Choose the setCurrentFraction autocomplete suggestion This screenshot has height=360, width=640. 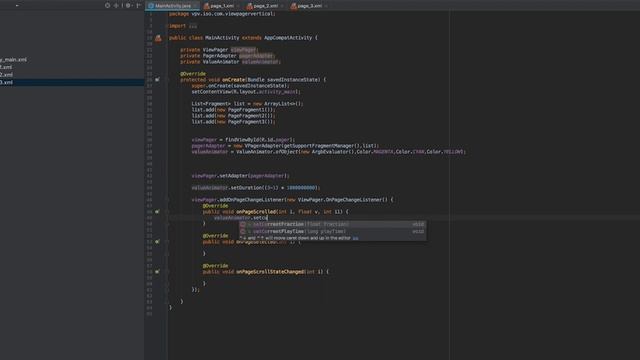coord(333,224)
